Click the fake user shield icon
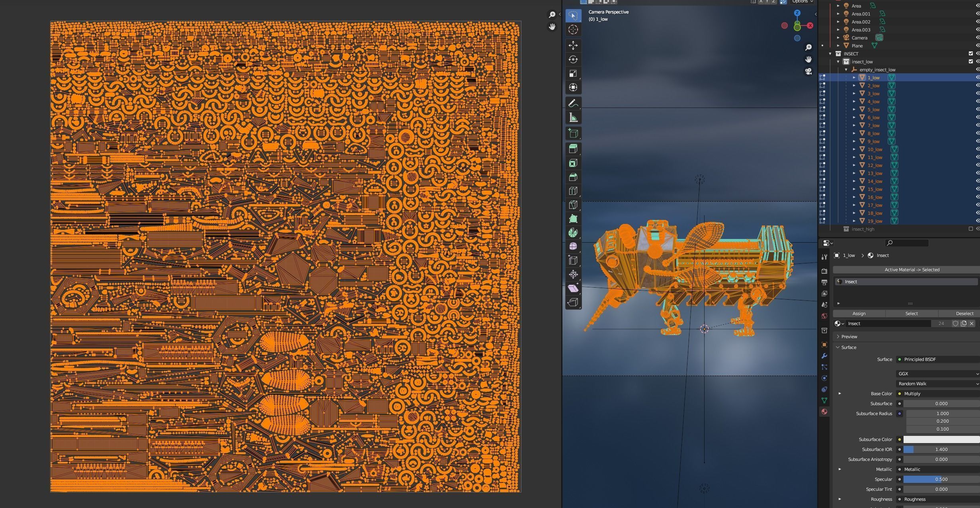 coord(955,324)
